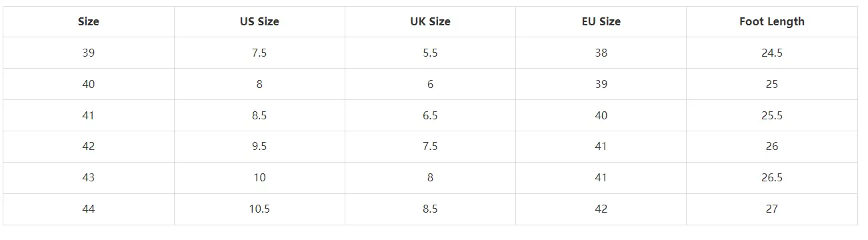Click the UK Size column header

430,21
